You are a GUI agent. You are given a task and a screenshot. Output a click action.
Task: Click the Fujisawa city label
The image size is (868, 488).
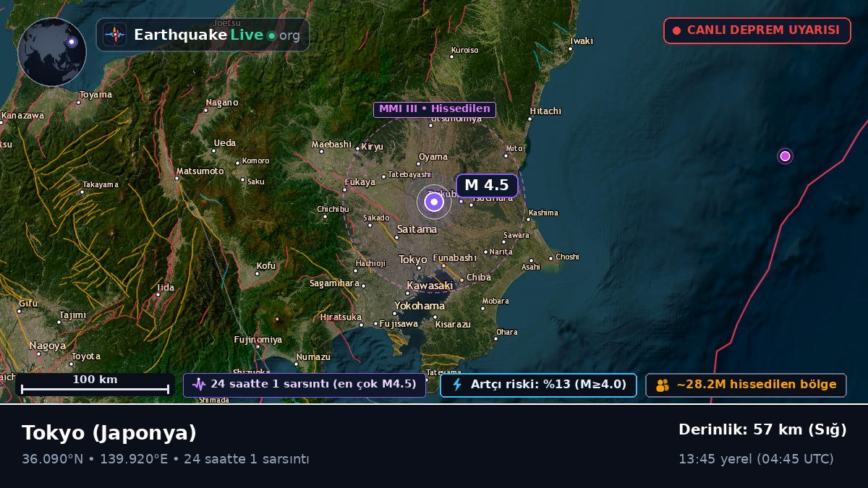[x=399, y=324]
